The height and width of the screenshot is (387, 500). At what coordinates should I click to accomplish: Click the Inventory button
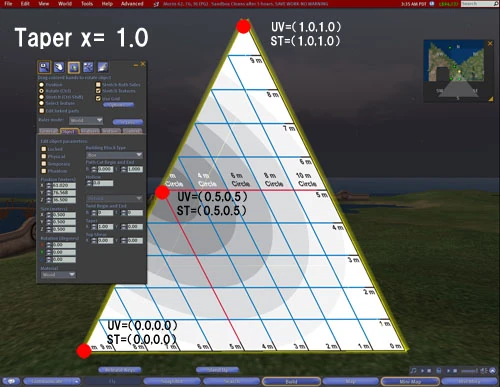(469, 381)
